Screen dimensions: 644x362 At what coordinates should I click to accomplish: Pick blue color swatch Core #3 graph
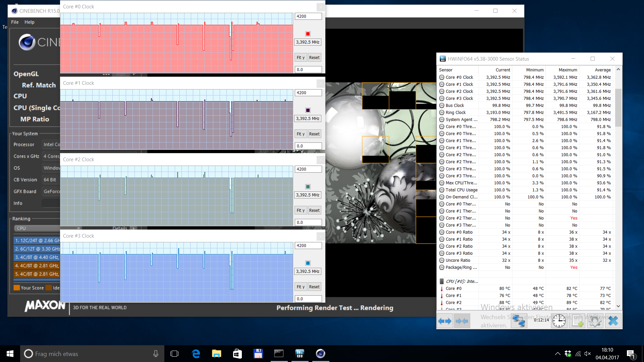[x=308, y=263]
